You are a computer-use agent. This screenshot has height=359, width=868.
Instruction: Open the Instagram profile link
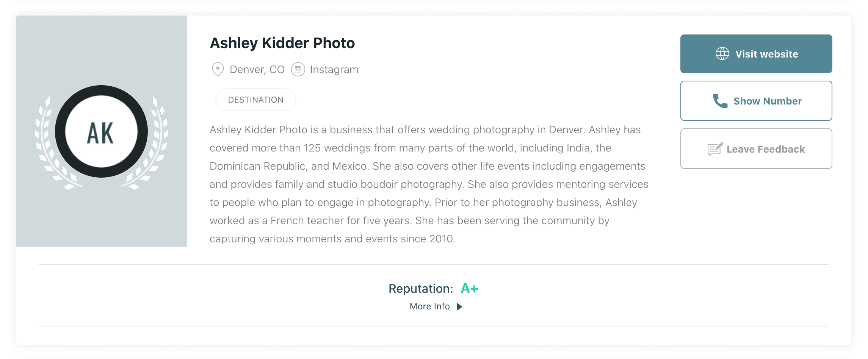334,70
